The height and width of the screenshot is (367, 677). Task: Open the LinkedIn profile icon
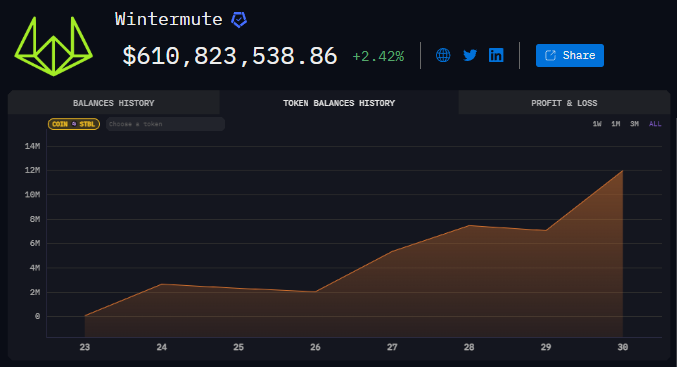[496, 55]
